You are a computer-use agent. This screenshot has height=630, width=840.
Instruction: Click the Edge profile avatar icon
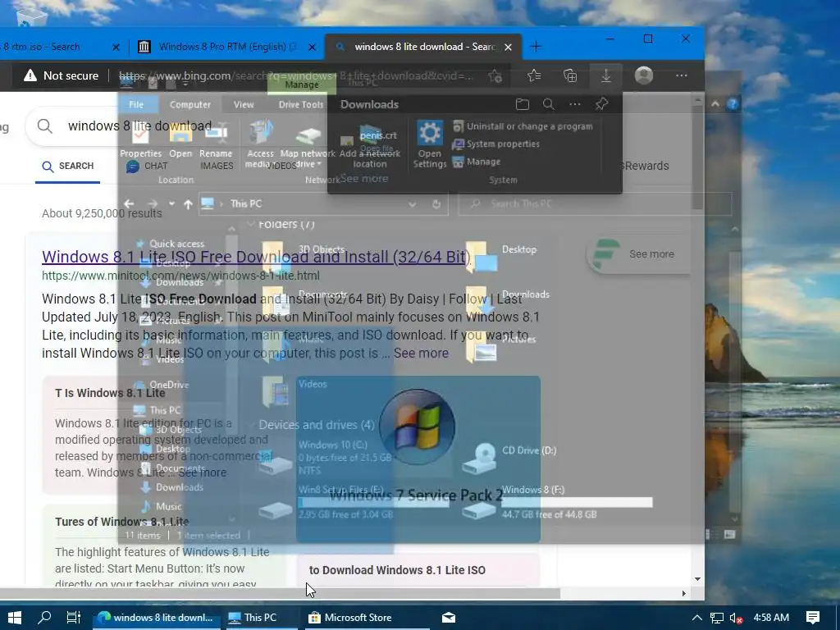tap(643, 75)
